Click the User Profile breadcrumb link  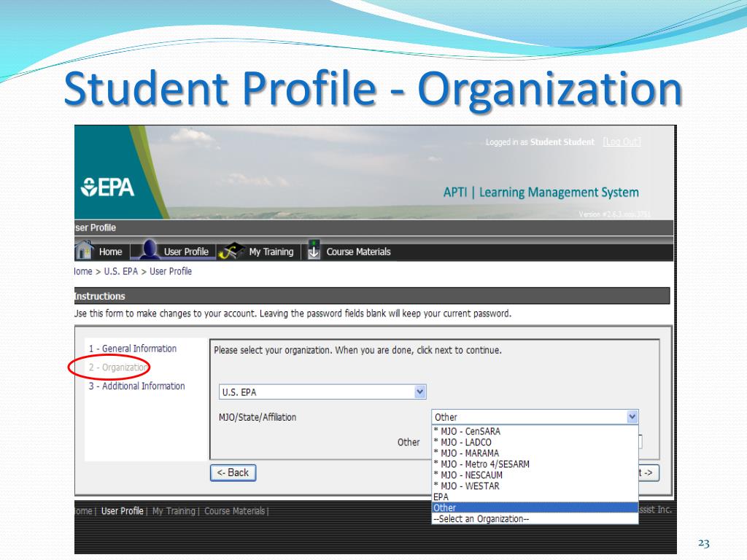[x=171, y=271]
